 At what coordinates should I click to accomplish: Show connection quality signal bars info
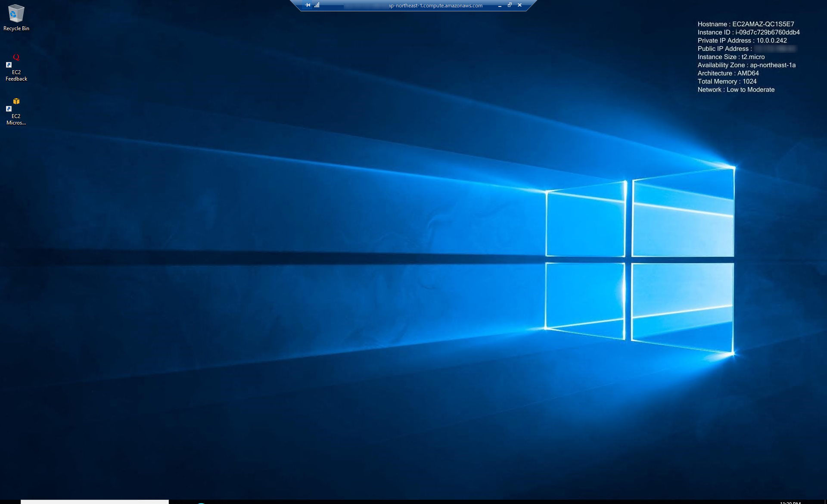coord(317,5)
